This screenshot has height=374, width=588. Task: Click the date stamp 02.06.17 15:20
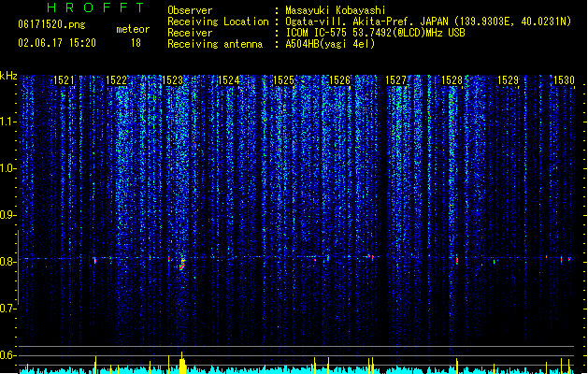tap(57, 43)
